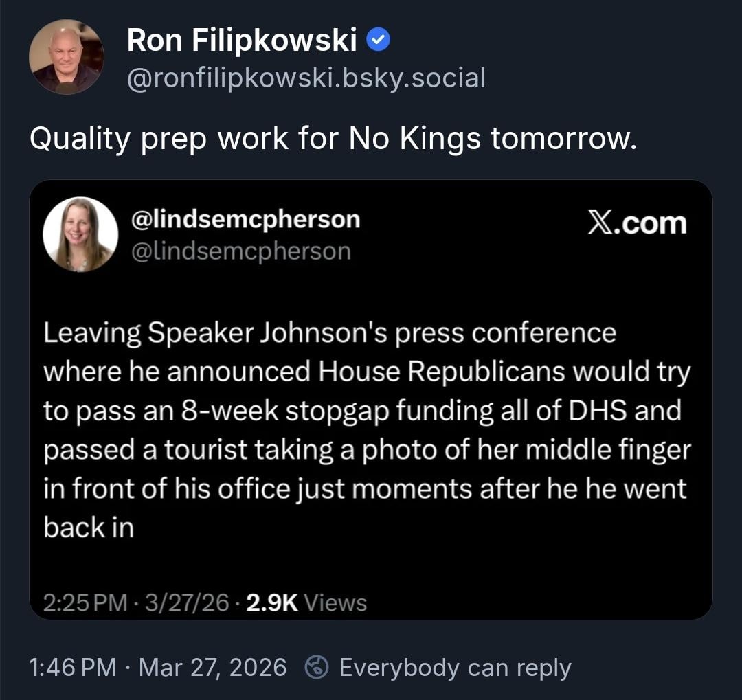This screenshot has height=700, width=742.
Task: Click the gray @lindsemcpherson handle
Action: [240, 251]
